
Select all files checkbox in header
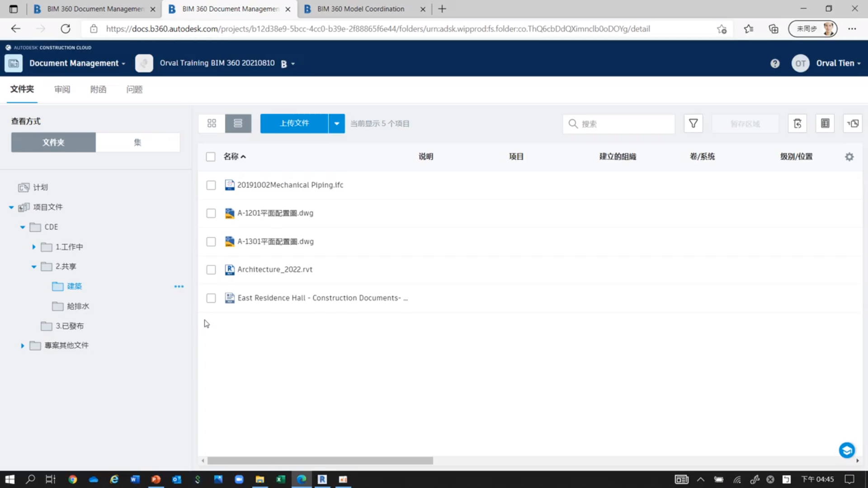click(211, 157)
